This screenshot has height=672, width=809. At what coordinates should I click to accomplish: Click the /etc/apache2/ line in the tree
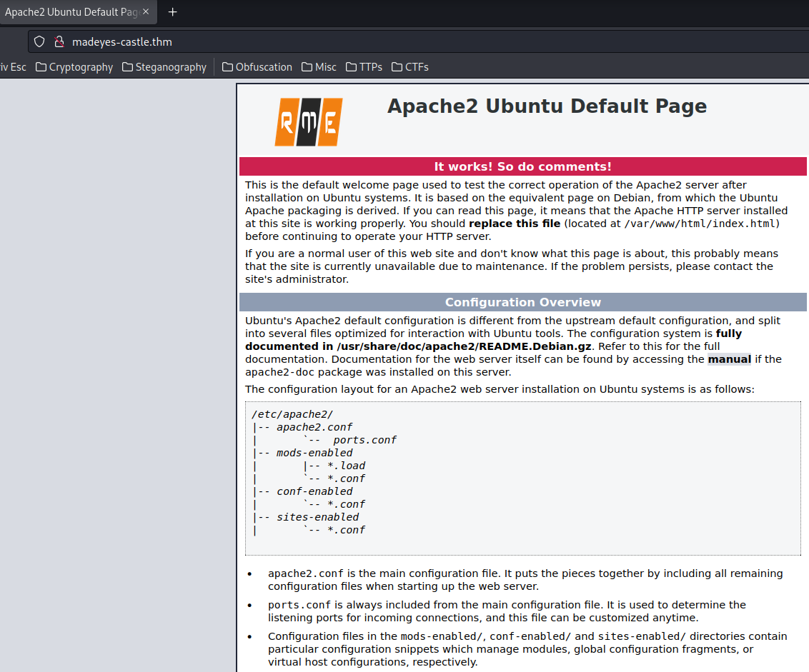[x=292, y=415]
